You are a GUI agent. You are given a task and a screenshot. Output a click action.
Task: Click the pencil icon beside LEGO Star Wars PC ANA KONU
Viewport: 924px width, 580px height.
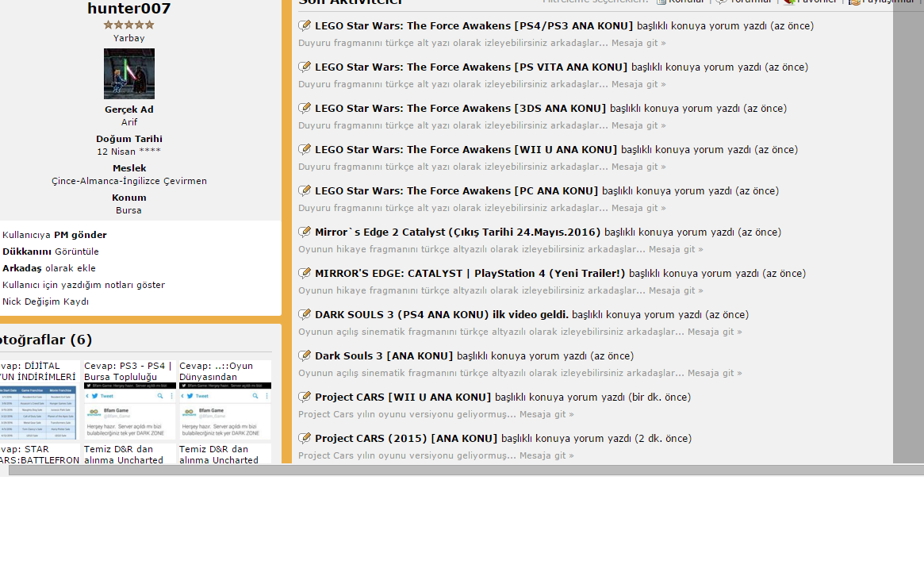[305, 190]
